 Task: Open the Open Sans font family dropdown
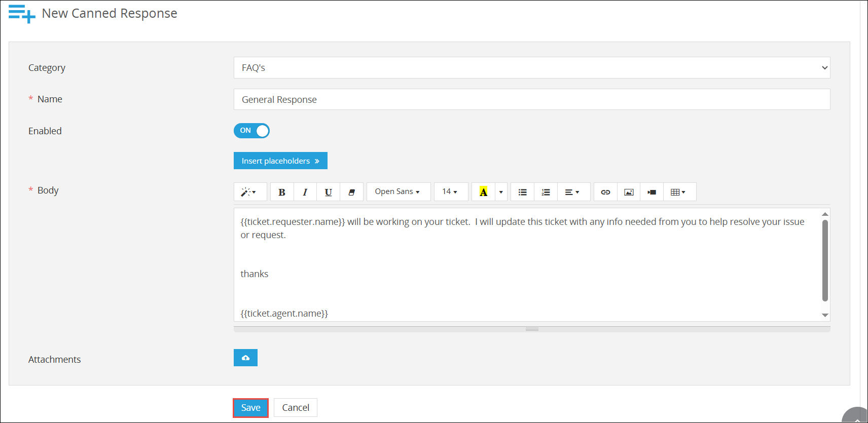[399, 192]
